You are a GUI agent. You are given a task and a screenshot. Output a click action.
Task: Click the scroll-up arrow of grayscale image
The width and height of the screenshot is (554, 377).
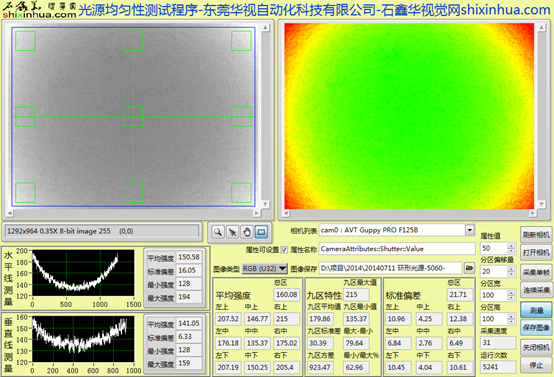[265, 28]
